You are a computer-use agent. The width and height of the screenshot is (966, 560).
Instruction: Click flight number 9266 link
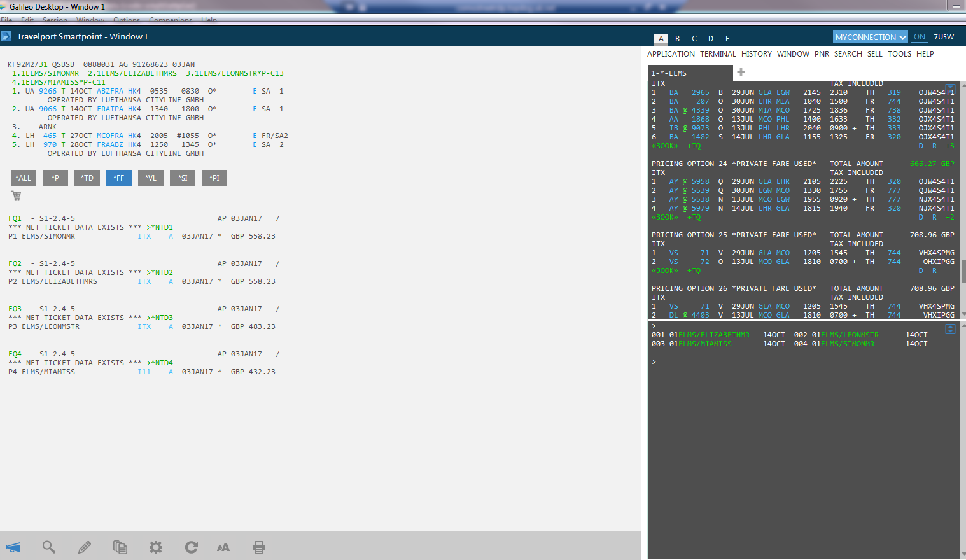pyautogui.click(x=48, y=91)
